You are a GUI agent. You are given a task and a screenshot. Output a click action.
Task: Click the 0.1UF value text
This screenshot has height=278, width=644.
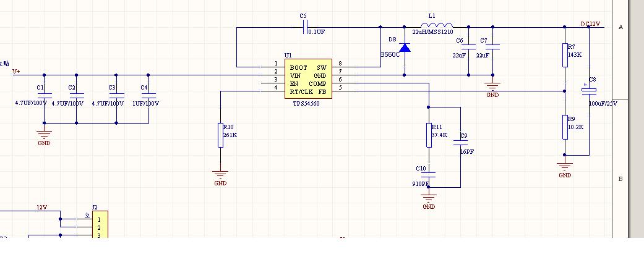pos(316,32)
